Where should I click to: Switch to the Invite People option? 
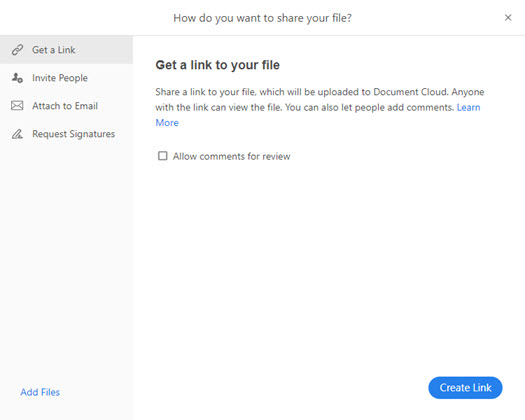pyautogui.click(x=66, y=78)
